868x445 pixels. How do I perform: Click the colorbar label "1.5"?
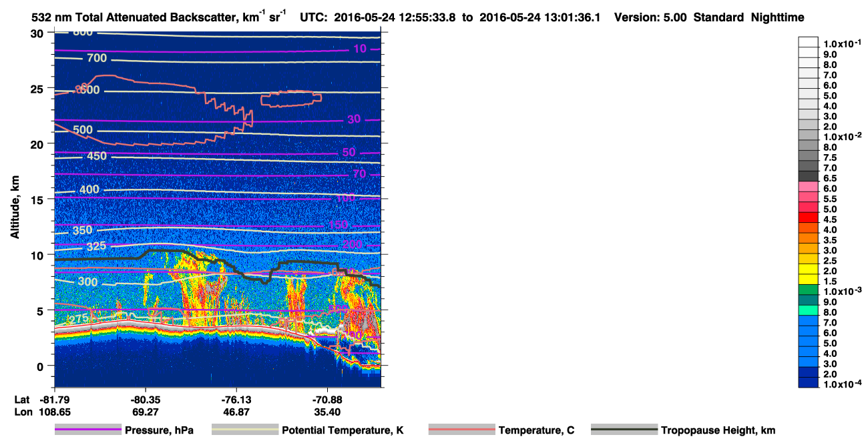[830, 282]
